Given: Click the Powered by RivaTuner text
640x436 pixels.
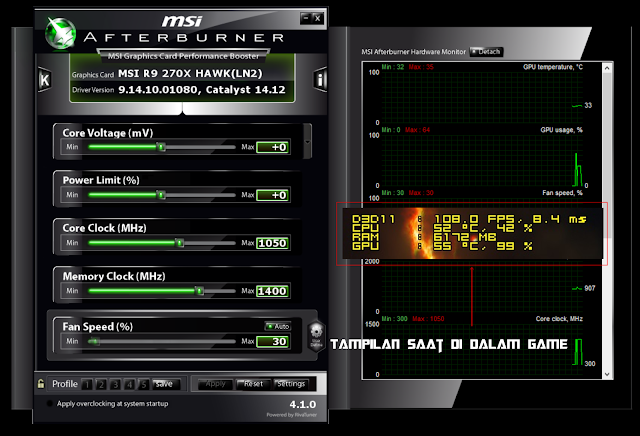Looking at the screenshot, I should [x=291, y=415].
